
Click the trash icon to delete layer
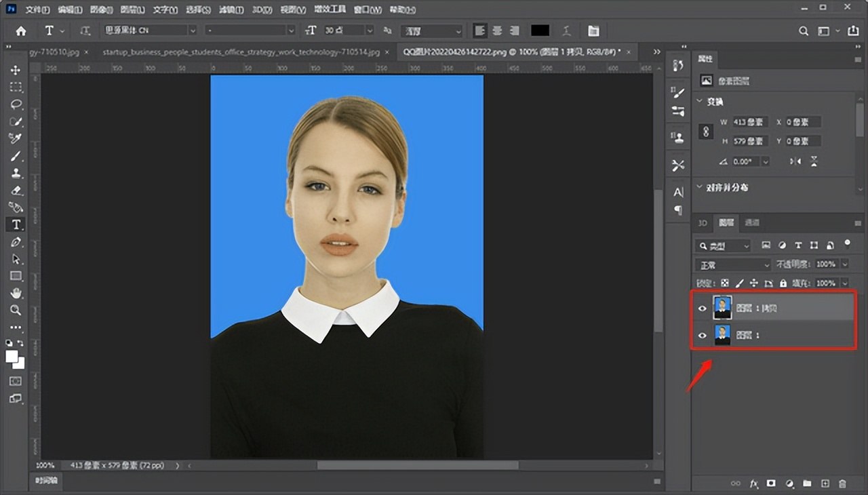click(x=843, y=483)
